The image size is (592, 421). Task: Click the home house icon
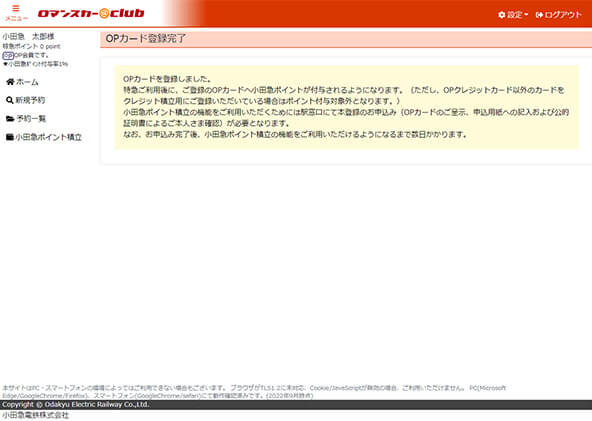click(10, 82)
